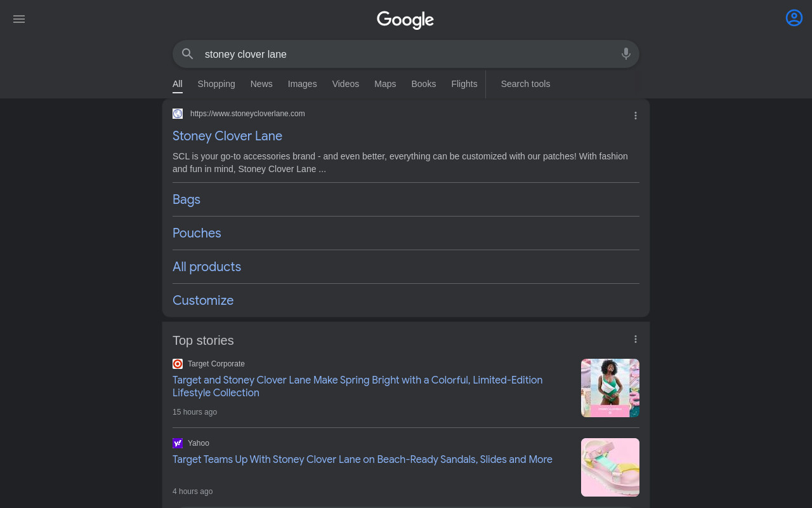Click the SCL description snippet text
Viewport: 812px width, 508px height.
pos(400,163)
